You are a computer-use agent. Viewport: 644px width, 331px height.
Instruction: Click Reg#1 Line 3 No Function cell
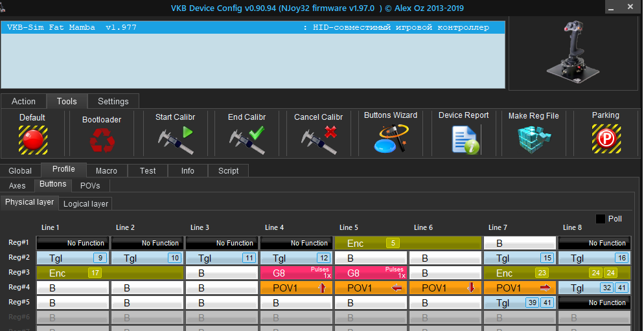[x=222, y=243]
